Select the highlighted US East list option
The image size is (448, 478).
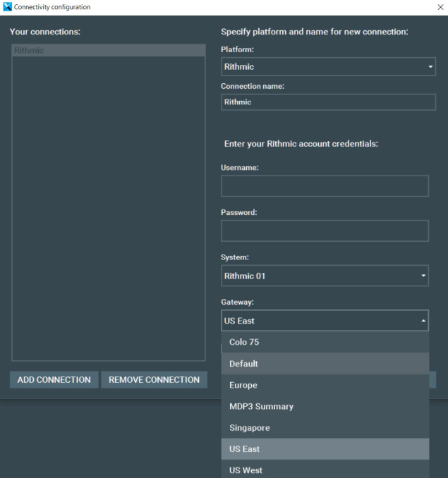(325, 449)
